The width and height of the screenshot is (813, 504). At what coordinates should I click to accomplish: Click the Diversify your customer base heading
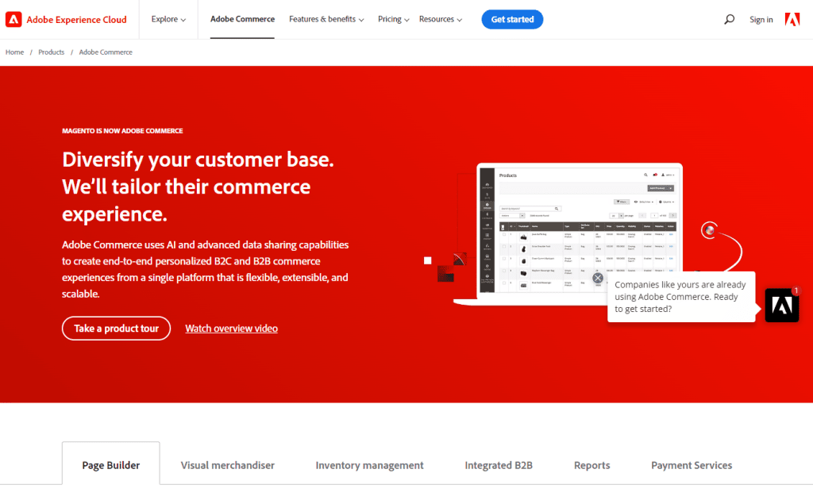[x=198, y=187]
